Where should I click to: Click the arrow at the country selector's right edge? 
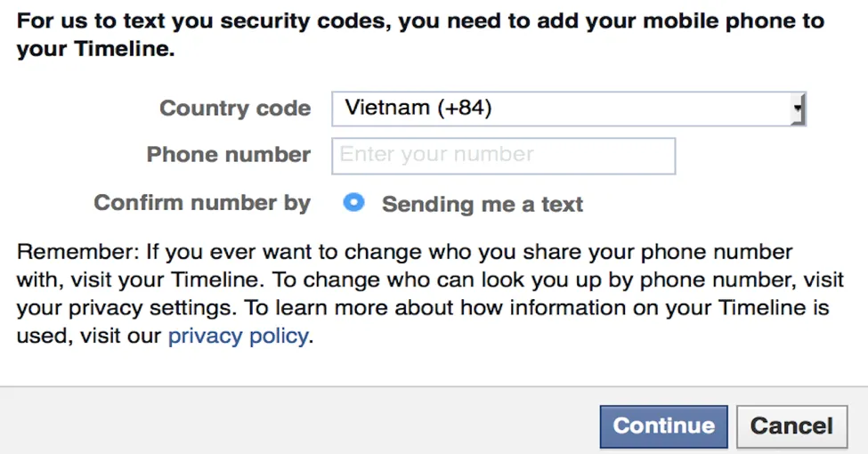tap(799, 109)
